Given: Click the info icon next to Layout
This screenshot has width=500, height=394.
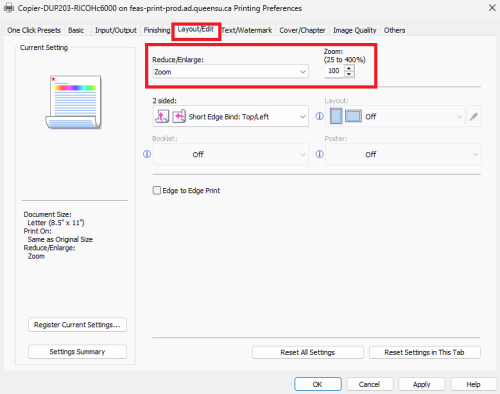Looking at the screenshot, I should [319, 116].
